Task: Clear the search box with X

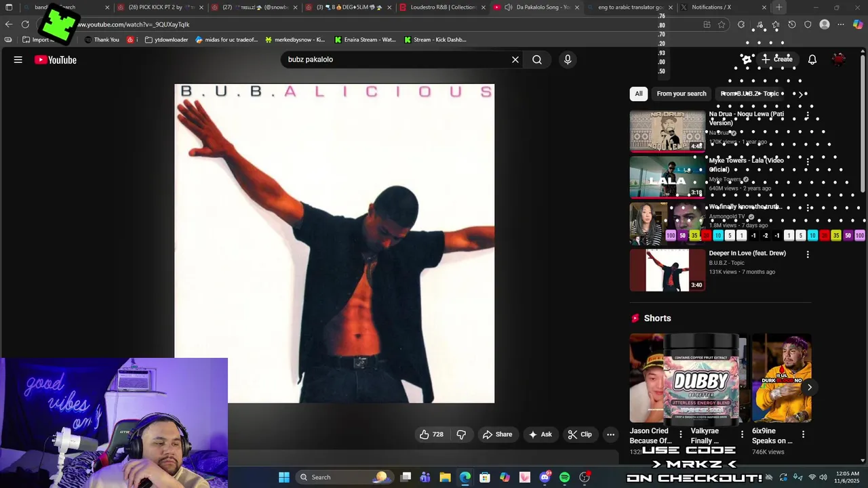Action: tap(515, 60)
